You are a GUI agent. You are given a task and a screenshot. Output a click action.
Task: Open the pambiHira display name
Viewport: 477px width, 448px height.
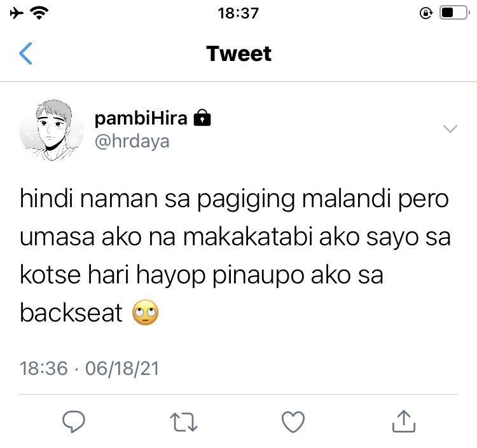point(141,118)
